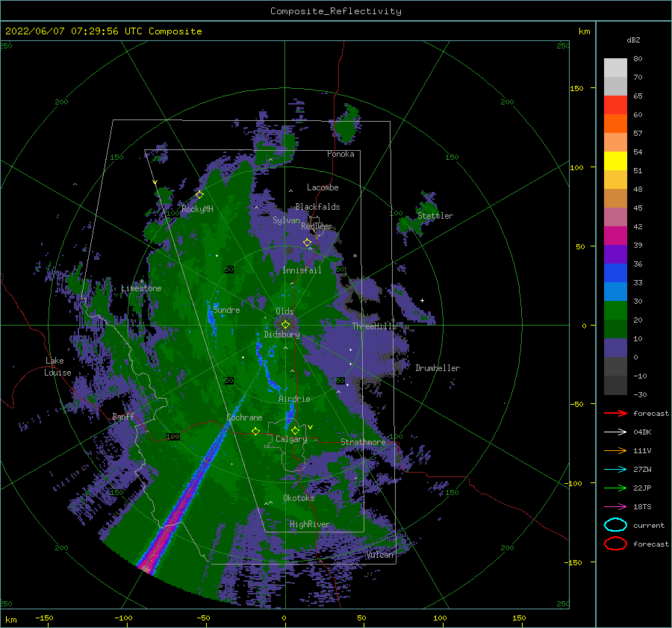Click the -150 tick label on the bottom axis

(x=44, y=618)
